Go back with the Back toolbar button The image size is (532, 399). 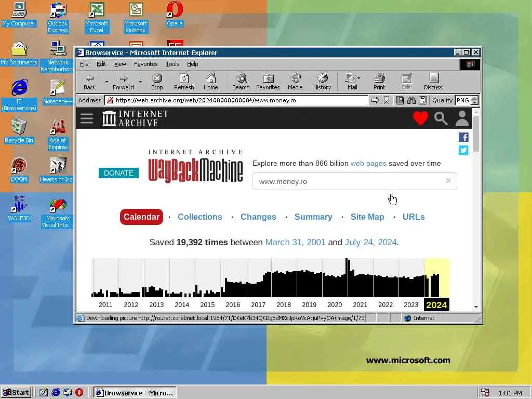click(x=89, y=82)
